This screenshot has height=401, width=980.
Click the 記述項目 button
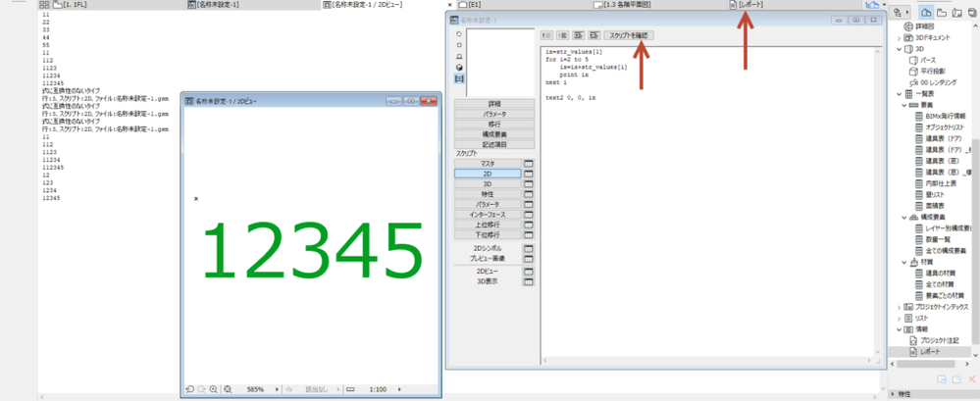[x=493, y=144]
